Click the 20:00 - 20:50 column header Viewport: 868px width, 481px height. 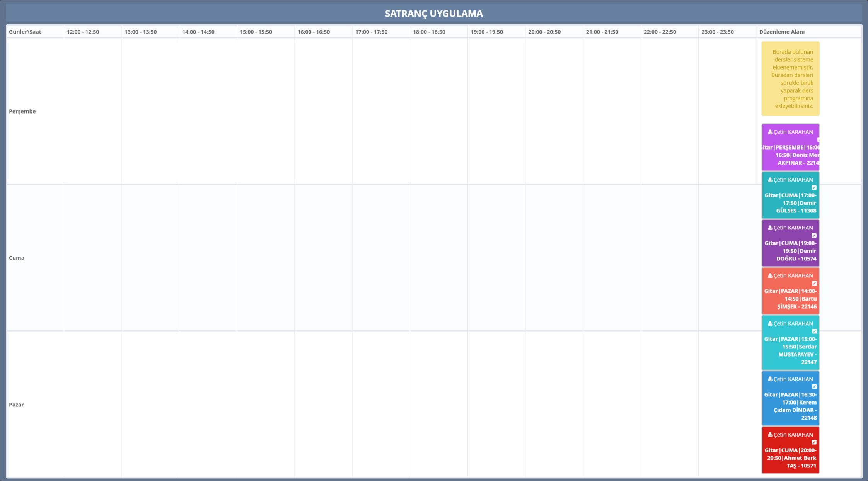pyautogui.click(x=544, y=32)
